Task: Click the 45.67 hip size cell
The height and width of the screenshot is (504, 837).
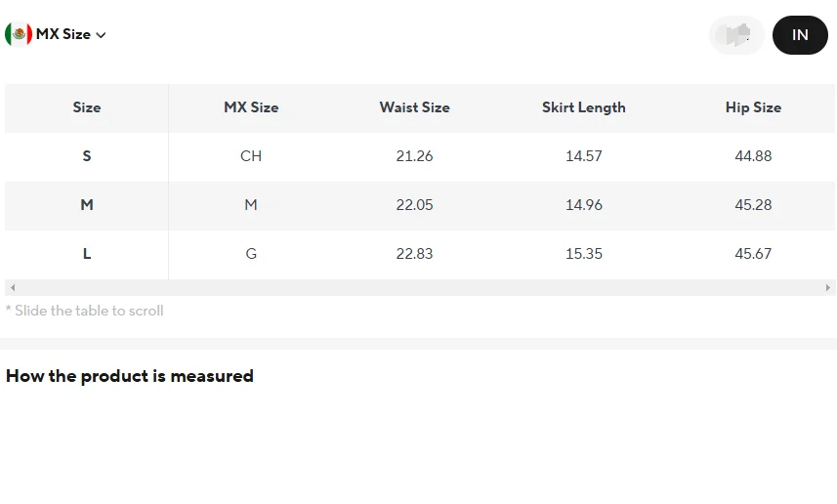Action: 753,254
